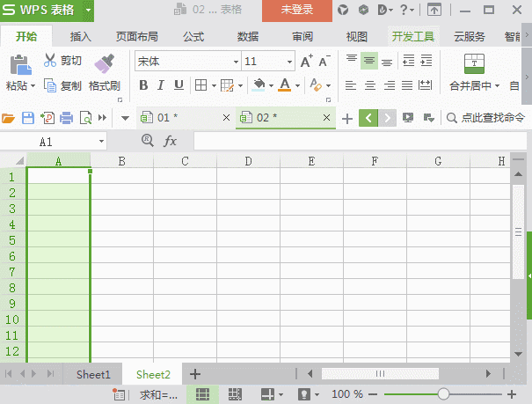Zoom out with minus button
The width and height of the screenshot is (532, 404).
click(373, 394)
